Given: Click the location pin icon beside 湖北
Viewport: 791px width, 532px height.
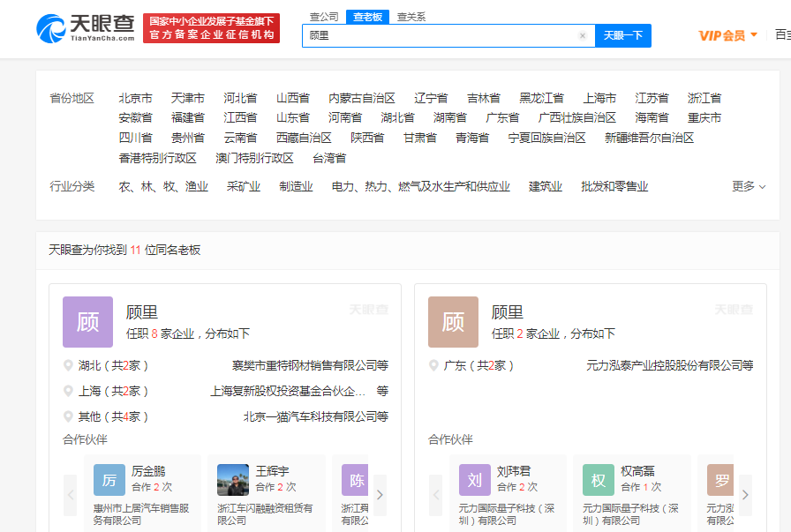Looking at the screenshot, I should tap(68, 365).
